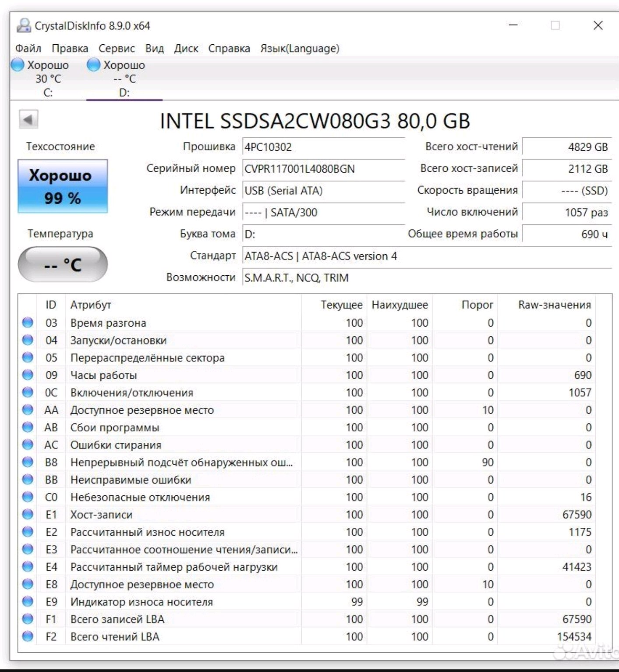Click the status orb for attribute 09
Image resolution: width=619 pixels, height=672 pixels.
[x=28, y=375]
